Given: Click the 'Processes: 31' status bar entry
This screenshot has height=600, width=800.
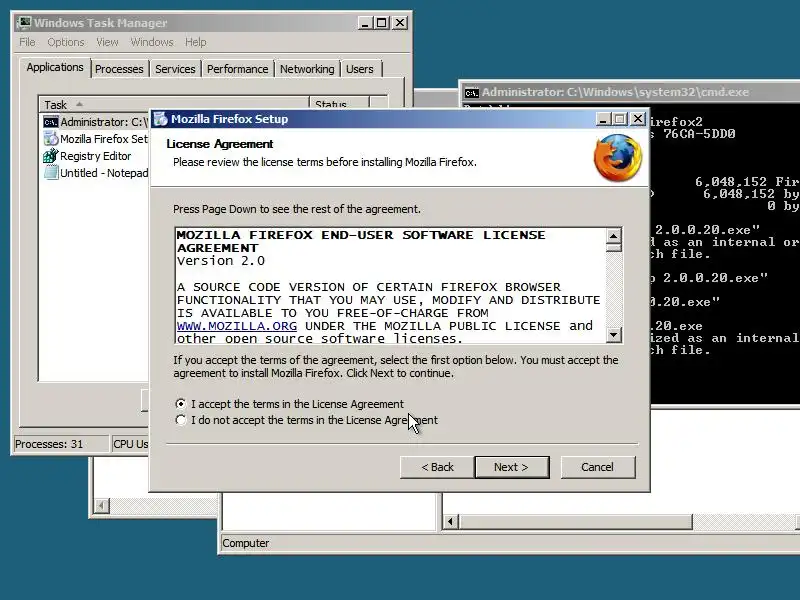Looking at the screenshot, I should point(61,444).
